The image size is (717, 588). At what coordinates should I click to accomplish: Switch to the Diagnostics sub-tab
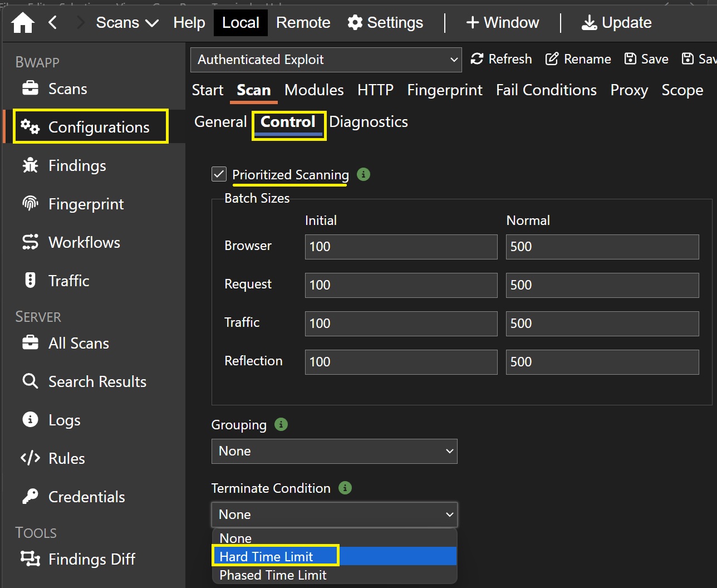(369, 122)
